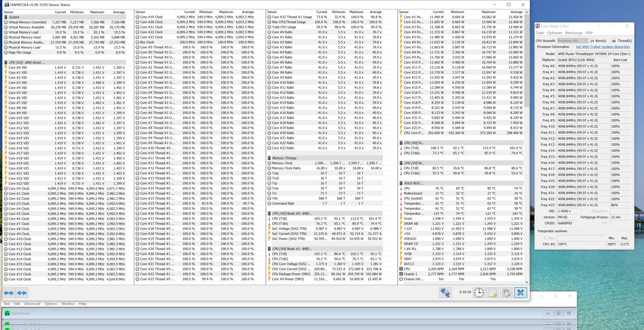Minimize the Main thread child window in Prime95
Image resolution: width=644 pixels, height=330 pixels.
click(548, 313)
